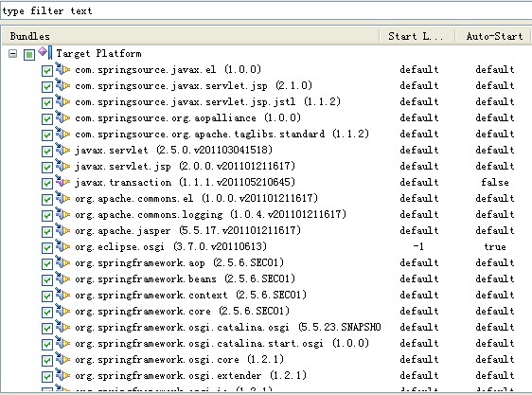This screenshot has height=395, width=532.
Task: Click plug-in icon of org.apache.commons.el
Action: [x=62, y=198]
